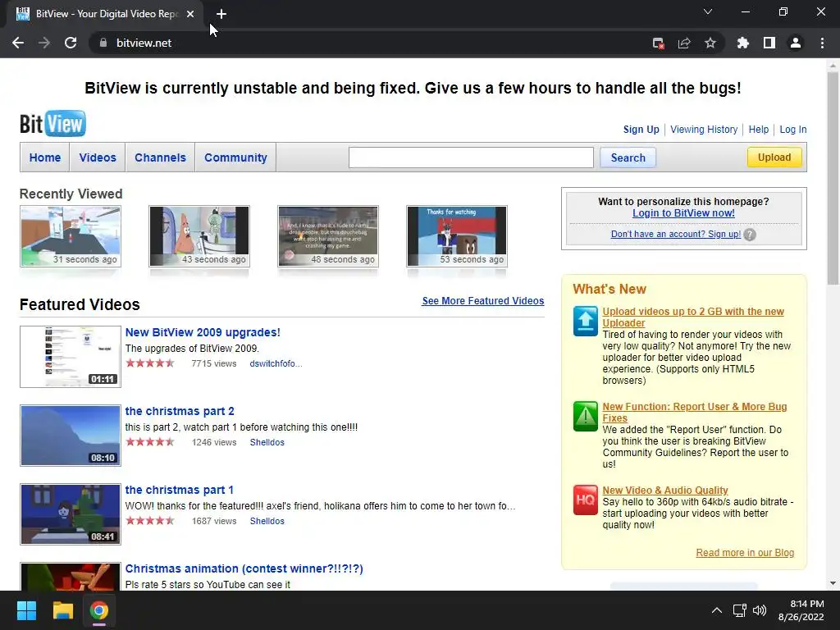Screen dimensions: 840x630
Task: Click the question mark help icon next to Sign up
Action: (x=750, y=235)
